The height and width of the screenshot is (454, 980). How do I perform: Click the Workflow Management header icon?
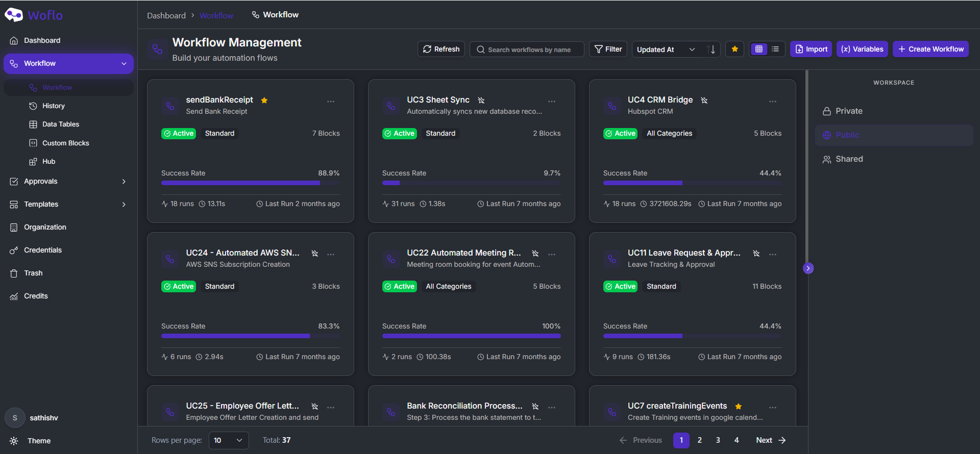point(157,49)
